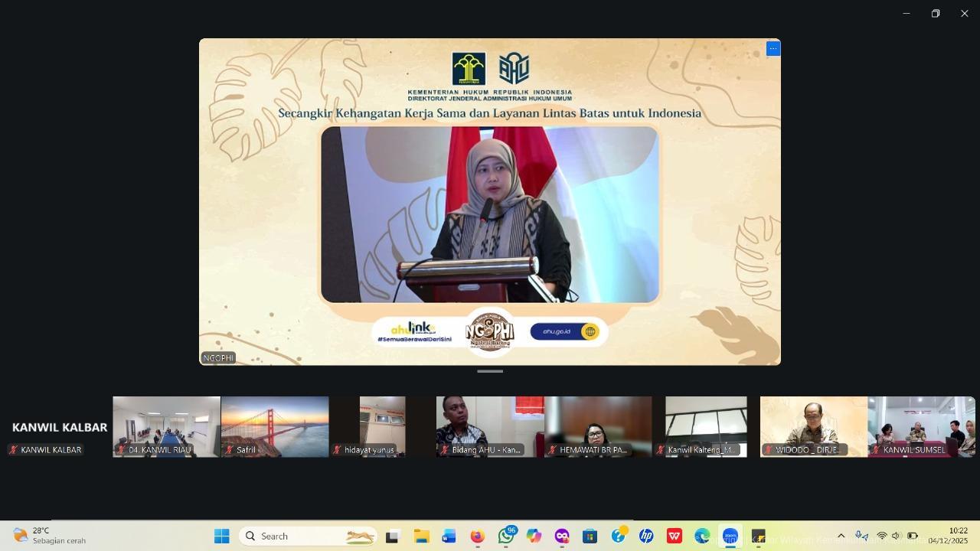This screenshot has width=980, height=551.
Task: Expand the hidden system tray icons chevron
Action: (841, 536)
